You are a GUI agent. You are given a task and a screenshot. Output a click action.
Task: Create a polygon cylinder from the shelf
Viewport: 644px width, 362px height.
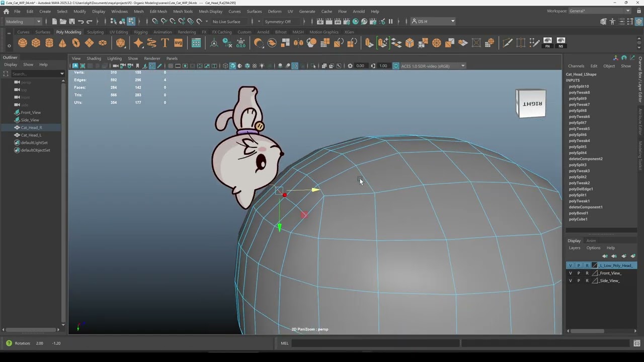click(49, 43)
